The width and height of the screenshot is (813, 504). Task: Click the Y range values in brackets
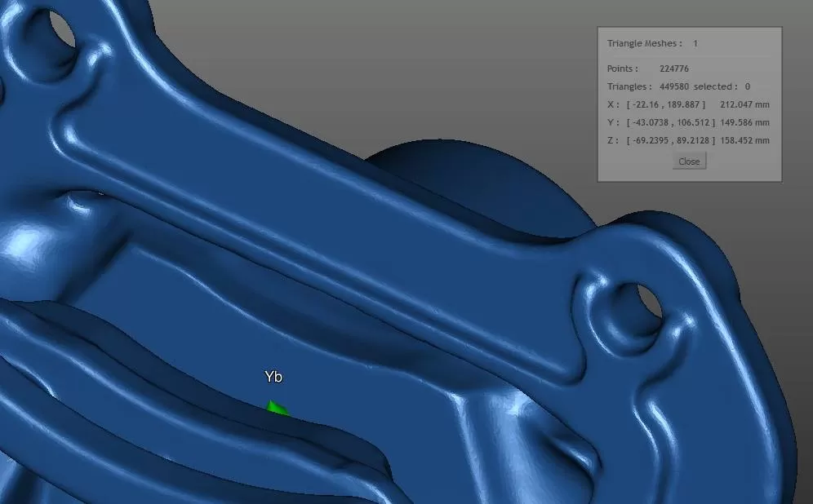point(670,122)
